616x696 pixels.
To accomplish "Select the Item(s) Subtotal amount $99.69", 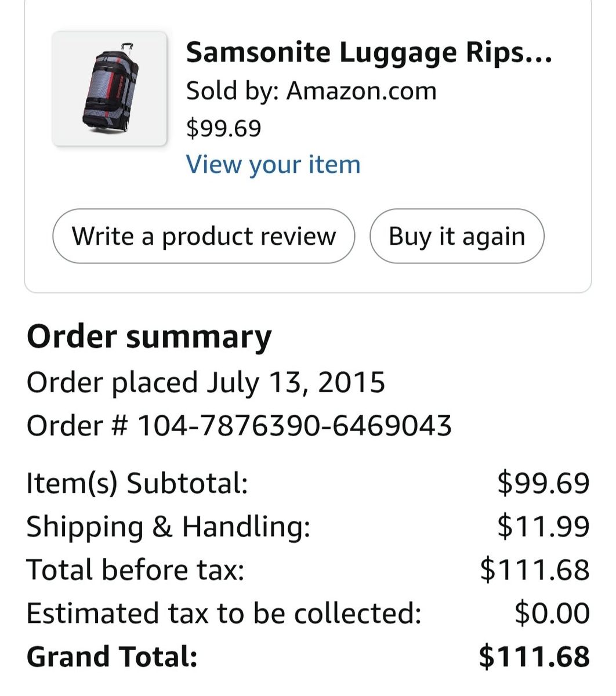I will point(543,483).
